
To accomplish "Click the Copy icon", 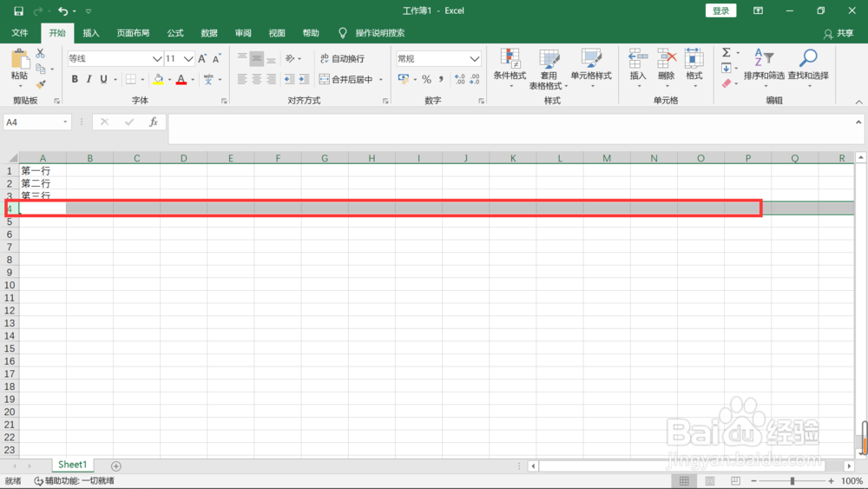I will click(41, 69).
